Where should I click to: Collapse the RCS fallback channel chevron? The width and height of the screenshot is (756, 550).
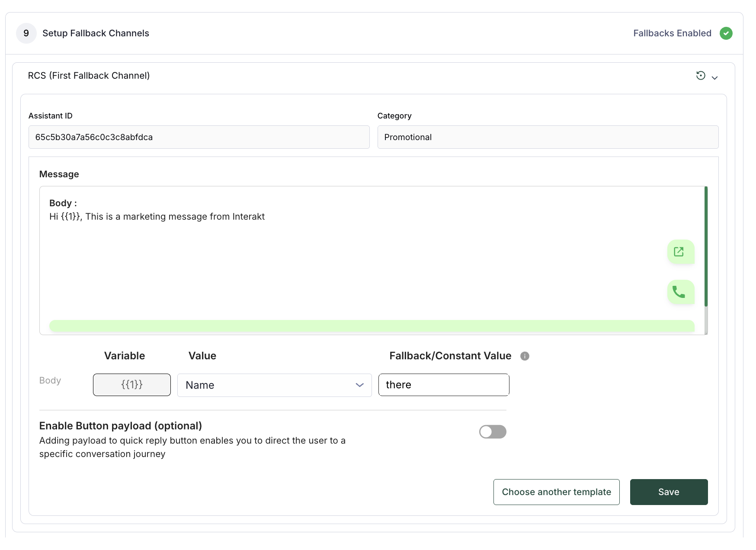click(714, 78)
